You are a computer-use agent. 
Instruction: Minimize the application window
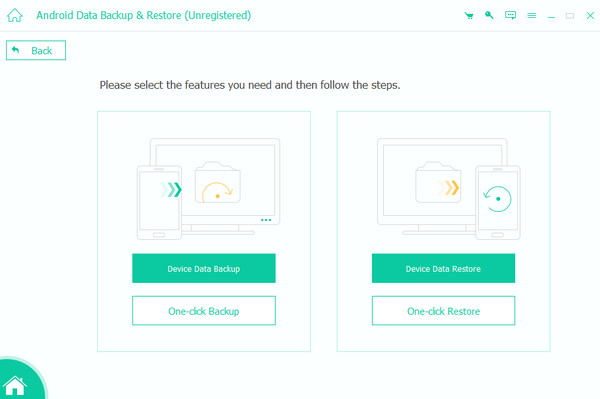[x=551, y=16]
